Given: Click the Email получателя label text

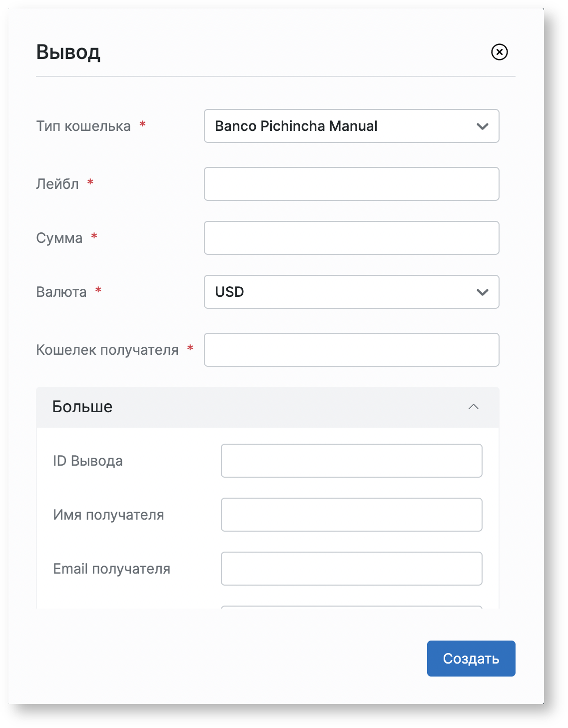Looking at the screenshot, I should (x=112, y=569).
